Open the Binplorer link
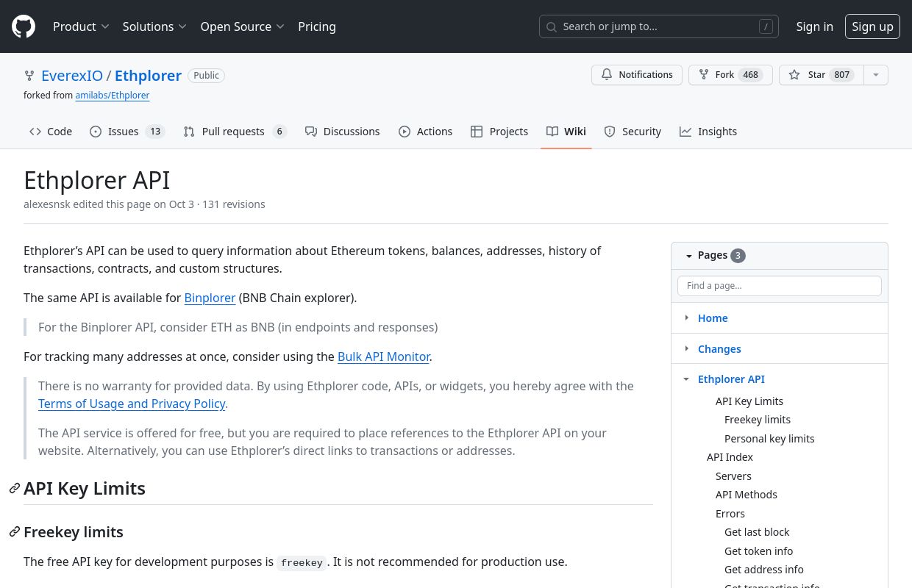Viewport: 912px width, 588px height. [x=210, y=298]
